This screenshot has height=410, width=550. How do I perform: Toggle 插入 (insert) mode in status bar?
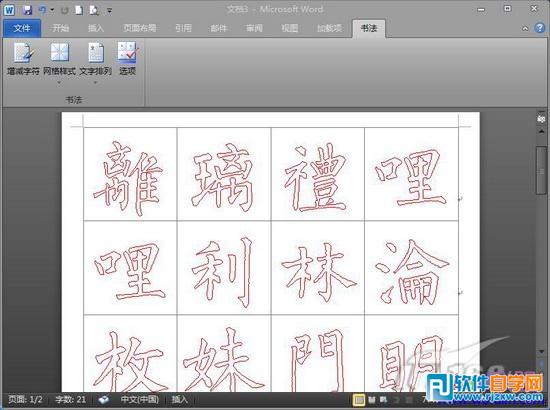tap(180, 399)
